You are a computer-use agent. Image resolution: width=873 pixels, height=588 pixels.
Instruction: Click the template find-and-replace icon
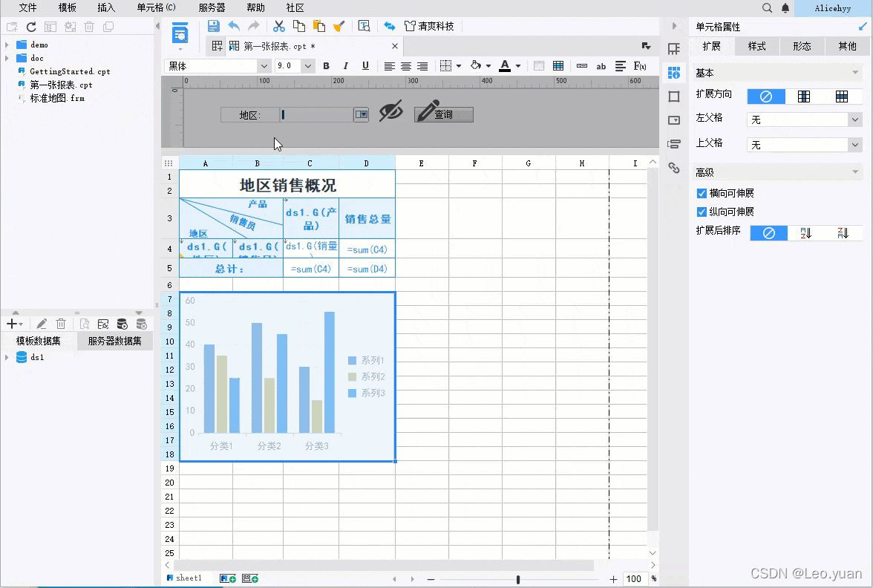(364, 25)
